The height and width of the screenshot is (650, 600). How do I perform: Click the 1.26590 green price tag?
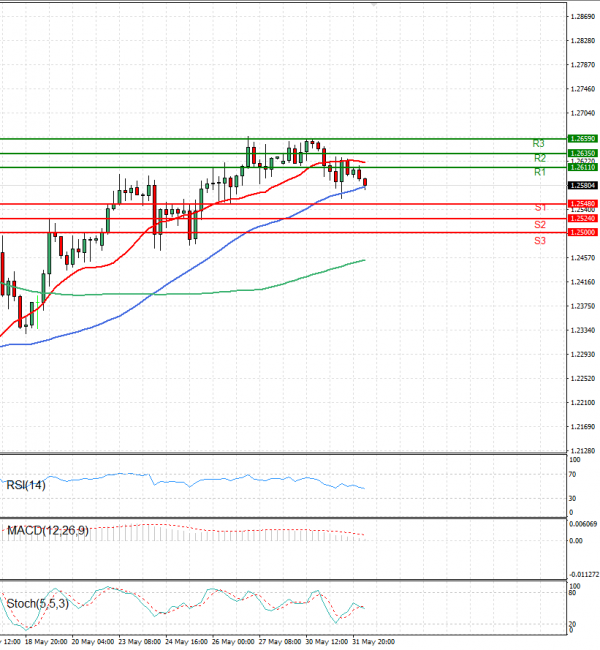[582, 138]
